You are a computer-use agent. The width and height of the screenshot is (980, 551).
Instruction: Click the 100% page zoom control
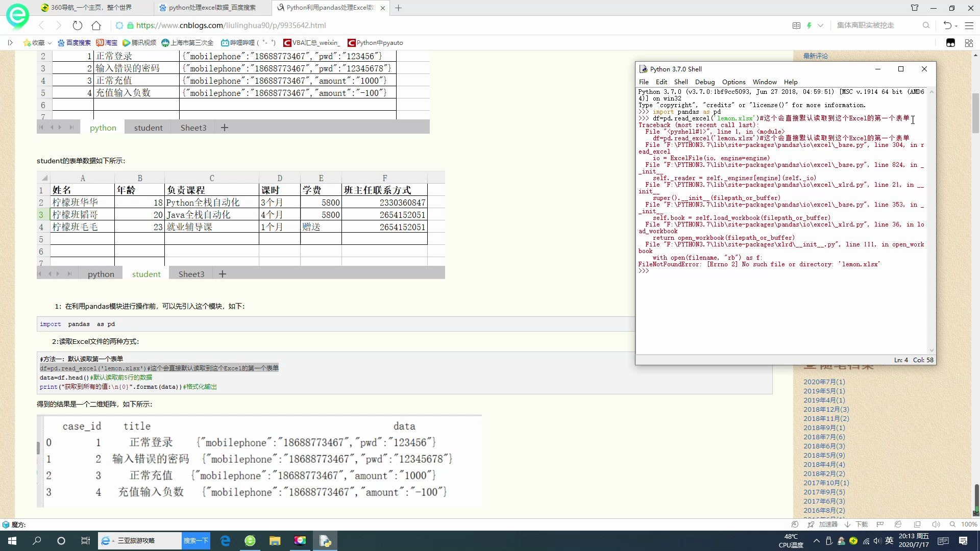click(x=968, y=524)
